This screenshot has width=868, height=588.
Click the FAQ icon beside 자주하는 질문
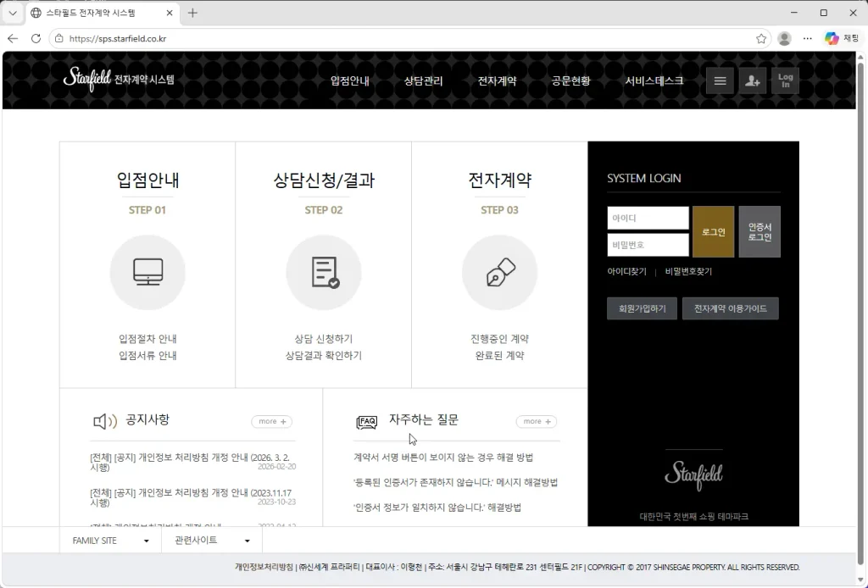tap(366, 423)
